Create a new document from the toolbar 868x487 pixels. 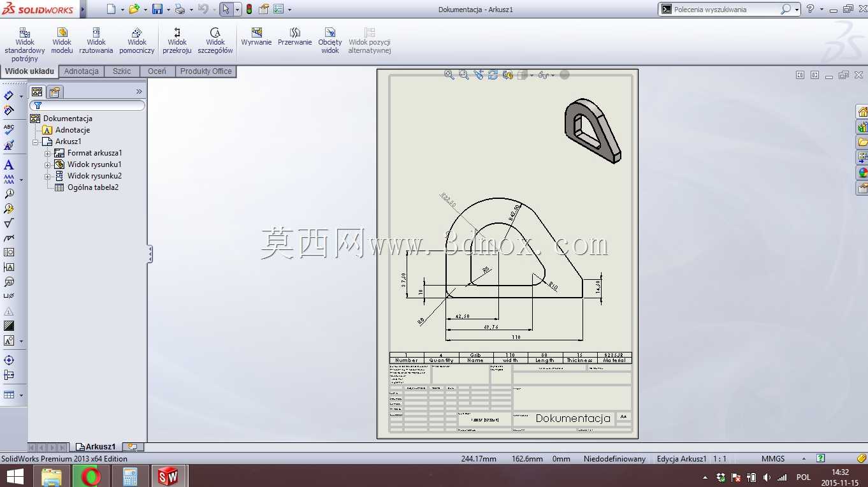point(112,9)
